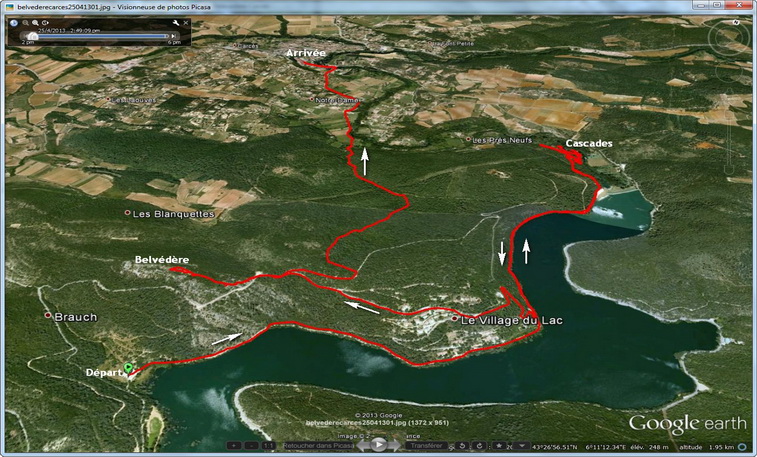Click Retoucher dans Picasa button
This screenshot has width=757, height=457.
[317, 446]
